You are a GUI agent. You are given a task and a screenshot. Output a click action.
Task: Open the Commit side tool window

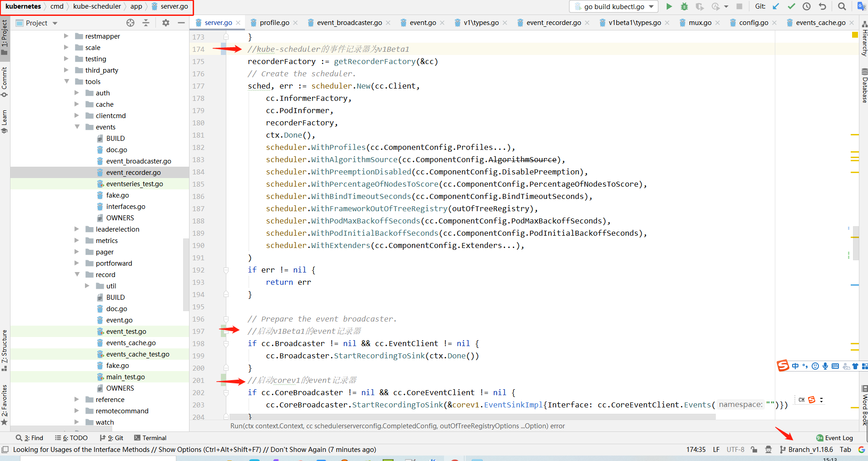5,82
